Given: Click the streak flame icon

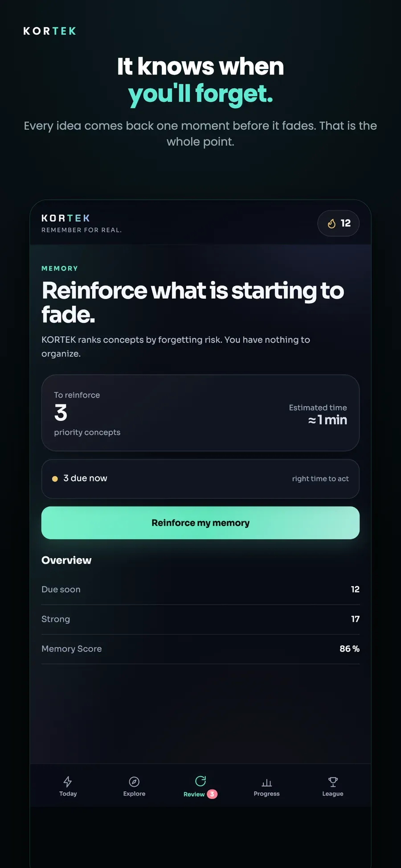Looking at the screenshot, I should point(331,223).
